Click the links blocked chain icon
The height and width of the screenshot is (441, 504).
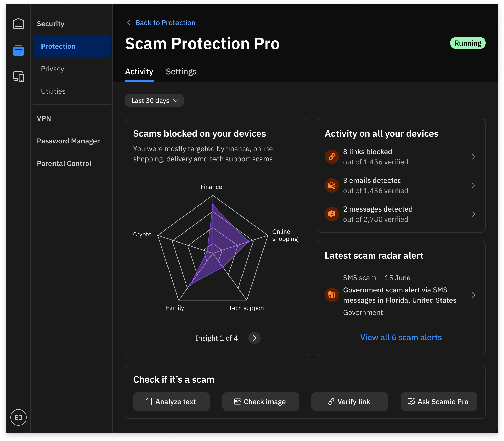tap(332, 157)
